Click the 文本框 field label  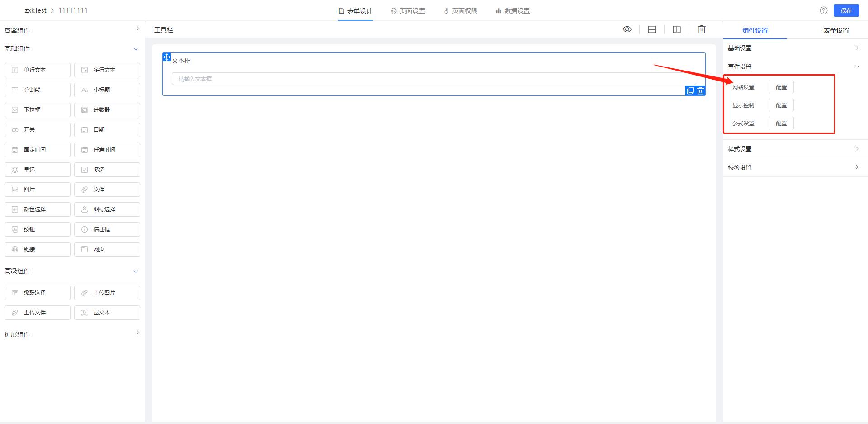(x=181, y=61)
